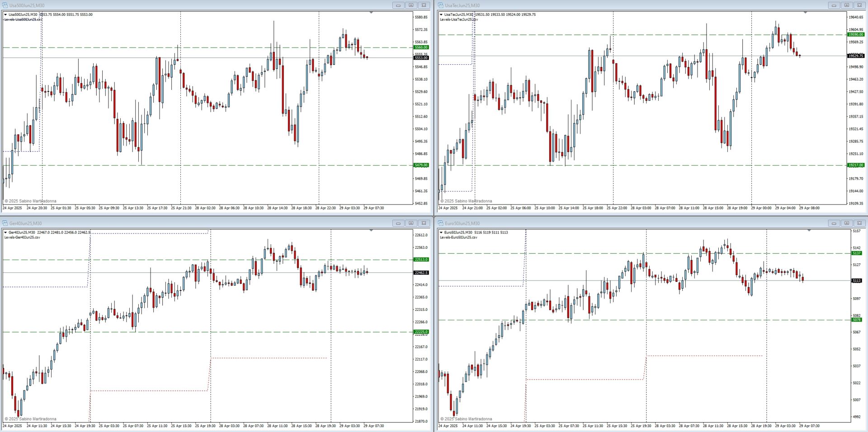Viewport: 868px width, 432px height.
Task: Grab the chart shift triangle on Ger40Jun25 chart
Action: pos(371,230)
